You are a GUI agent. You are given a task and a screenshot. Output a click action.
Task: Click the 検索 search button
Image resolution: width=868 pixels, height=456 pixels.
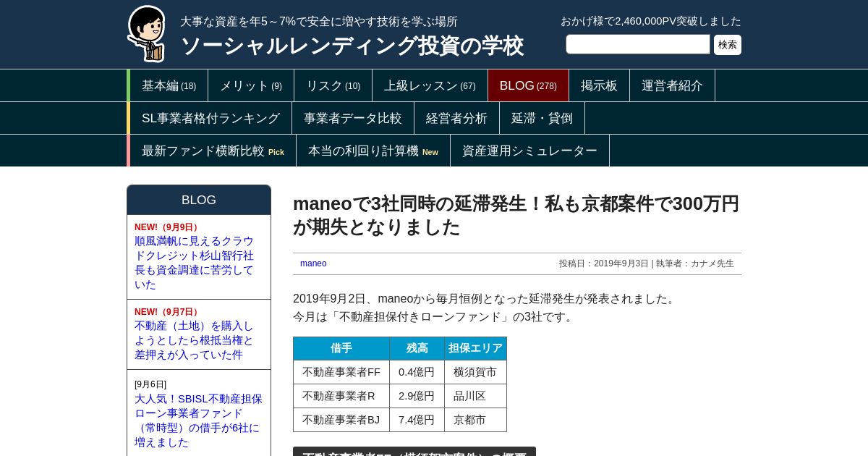click(x=728, y=45)
